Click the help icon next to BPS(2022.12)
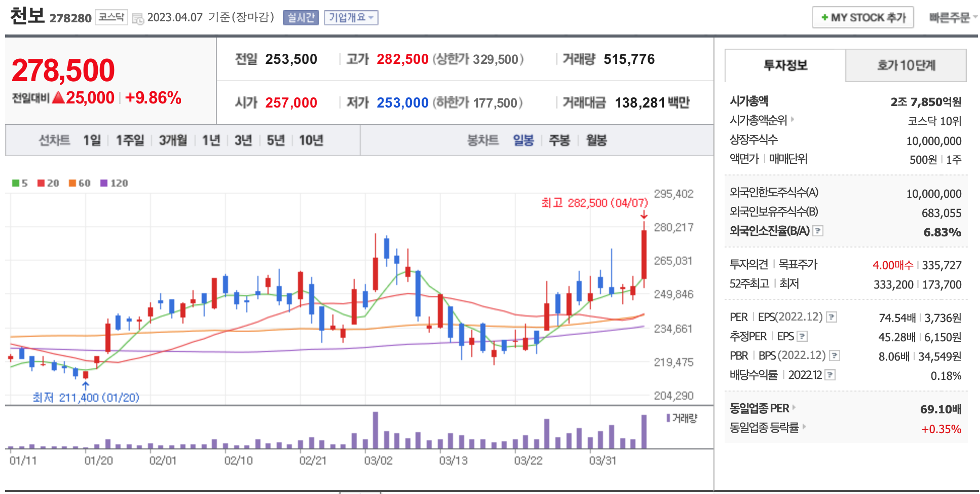 pyautogui.click(x=834, y=356)
